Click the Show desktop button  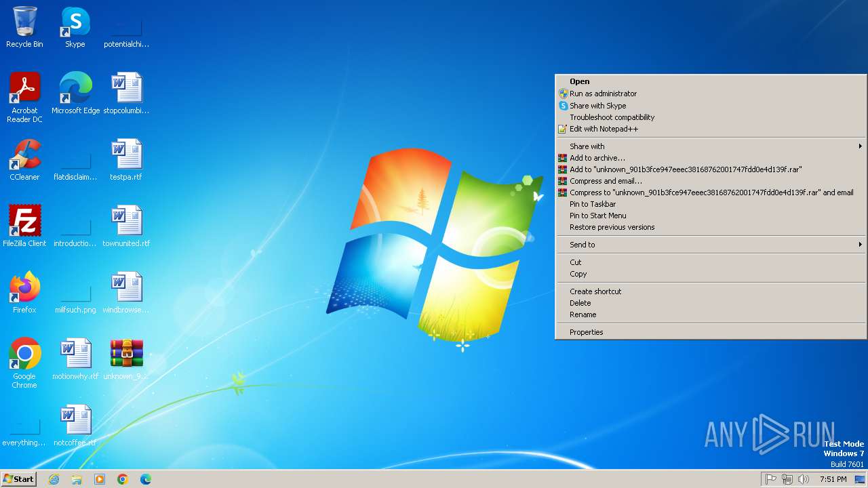tap(860, 479)
